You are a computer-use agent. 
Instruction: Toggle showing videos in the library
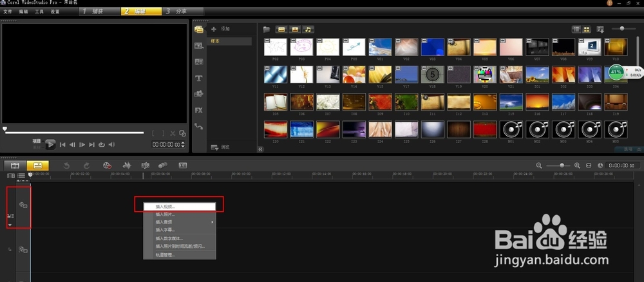[281, 30]
